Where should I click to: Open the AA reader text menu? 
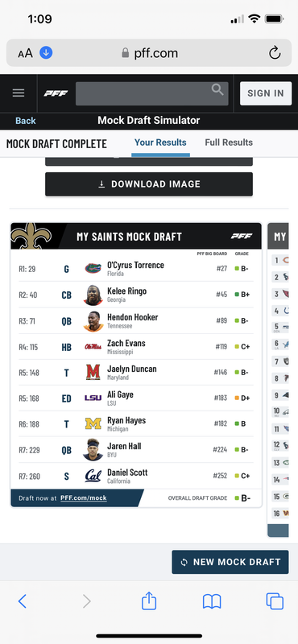25,53
